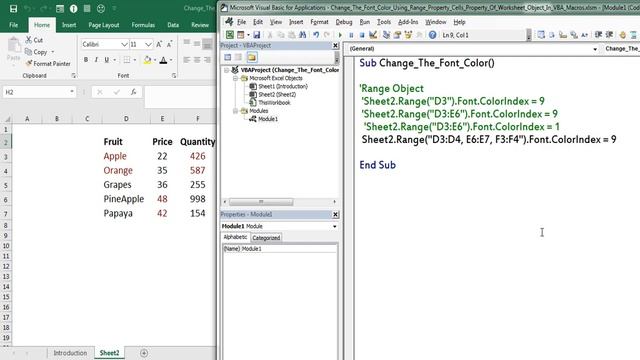
Task: Click the Save icon in Excel's quick access toolbar
Action: click(13, 9)
